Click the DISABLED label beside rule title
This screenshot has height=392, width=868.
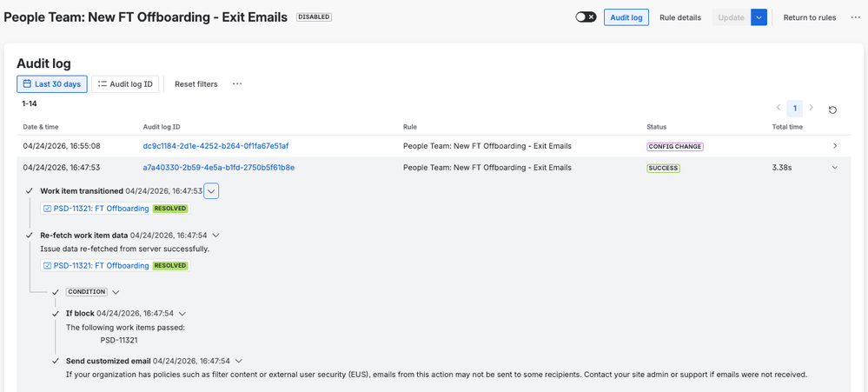click(314, 17)
